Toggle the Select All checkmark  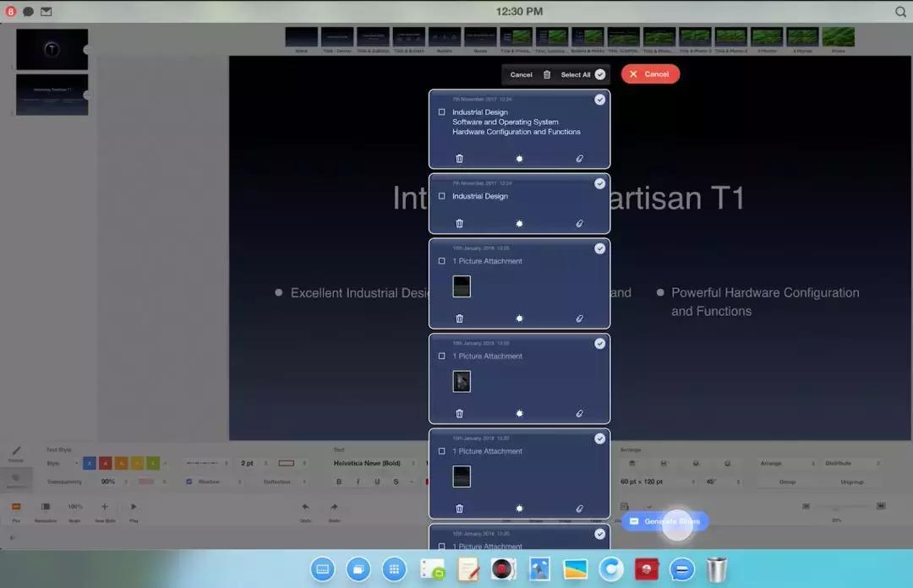599,74
